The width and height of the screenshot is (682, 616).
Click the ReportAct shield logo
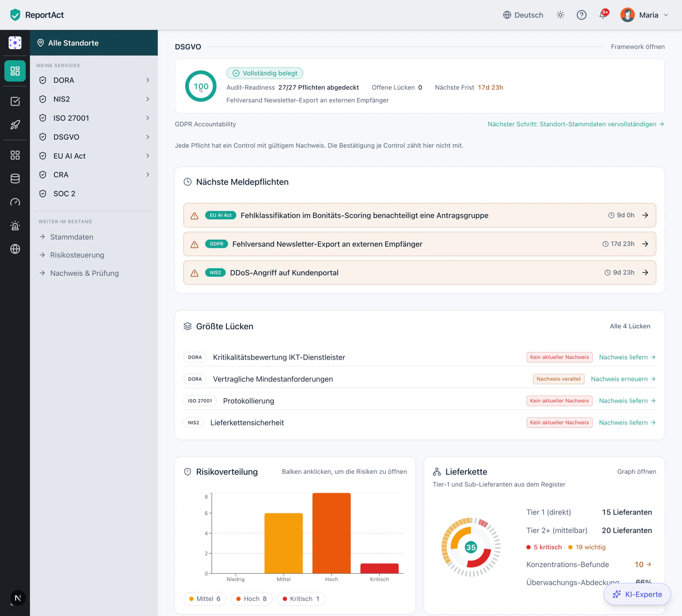15,15
